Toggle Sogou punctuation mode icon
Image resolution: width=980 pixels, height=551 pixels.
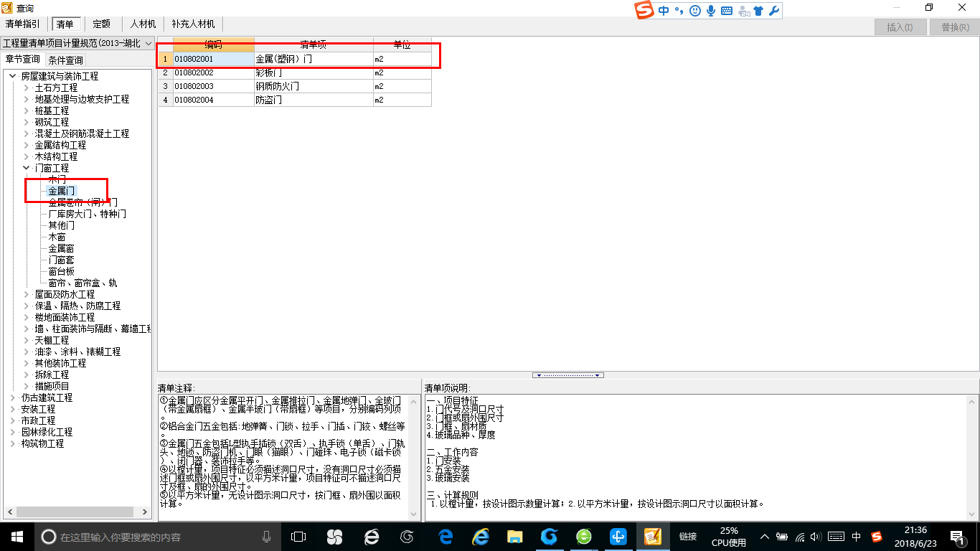(x=678, y=11)
